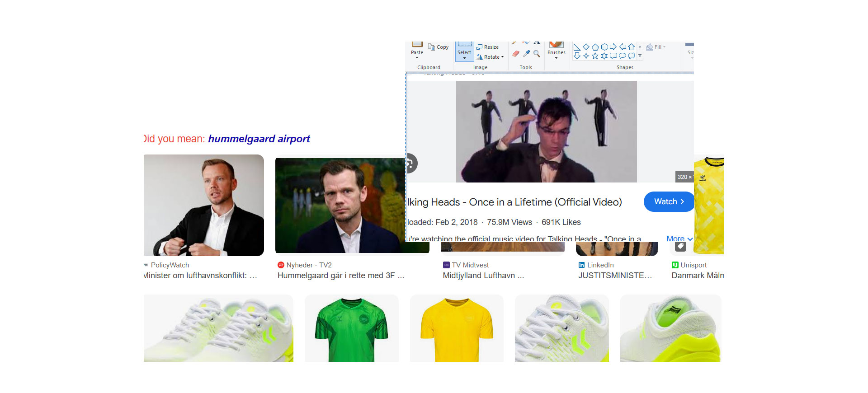Pick the cloud callout shape
Image resolution: width=868 pixels, height=393 pixels.
[x=632, y=56]
